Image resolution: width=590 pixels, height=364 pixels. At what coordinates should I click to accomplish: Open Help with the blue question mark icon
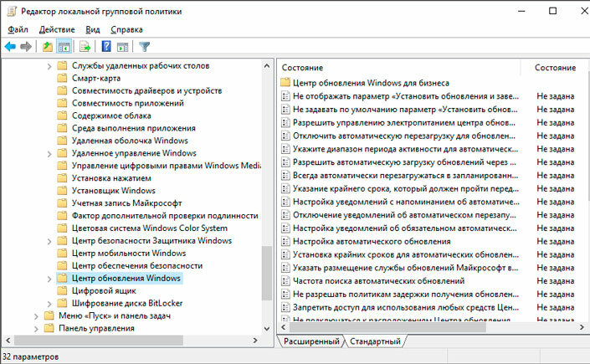pyautogui.click(x=106, y=46)
